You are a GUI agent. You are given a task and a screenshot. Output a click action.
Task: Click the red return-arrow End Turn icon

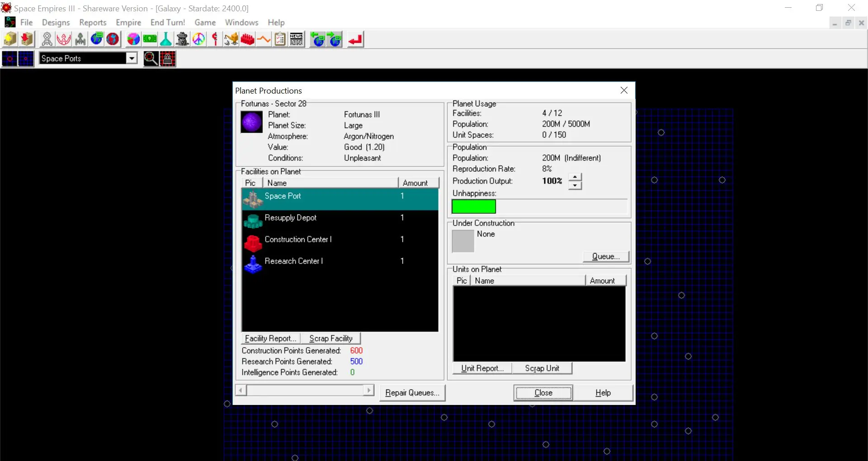tap(355, 40)
